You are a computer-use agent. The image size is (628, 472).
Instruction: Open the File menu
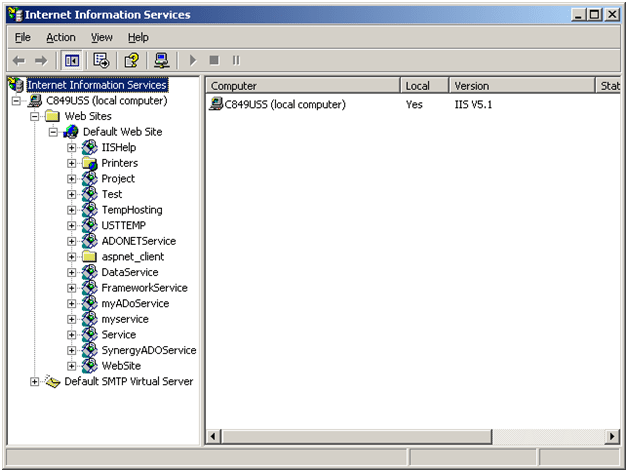click(22, 37)
